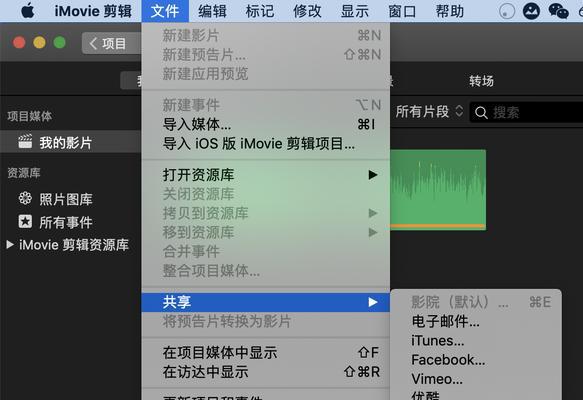The height and width of the screenshot is (400, 583).
Task: Click the star icon for 所有事件
Action: click(25, 222)
